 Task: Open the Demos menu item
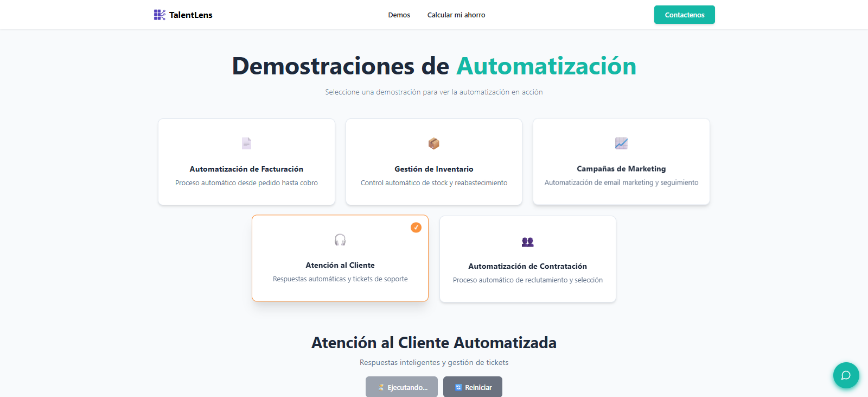tap(399, 15)
